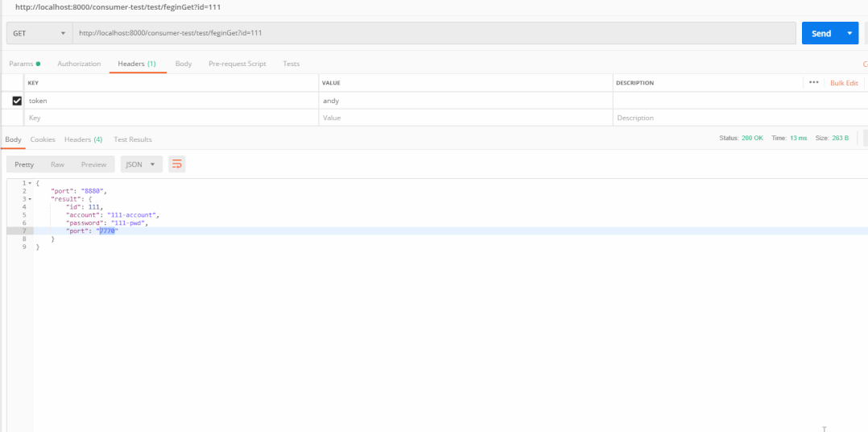Click the empty Value input field
The height and width of the screenshot is (432, 868).
[x=466, y=118]
